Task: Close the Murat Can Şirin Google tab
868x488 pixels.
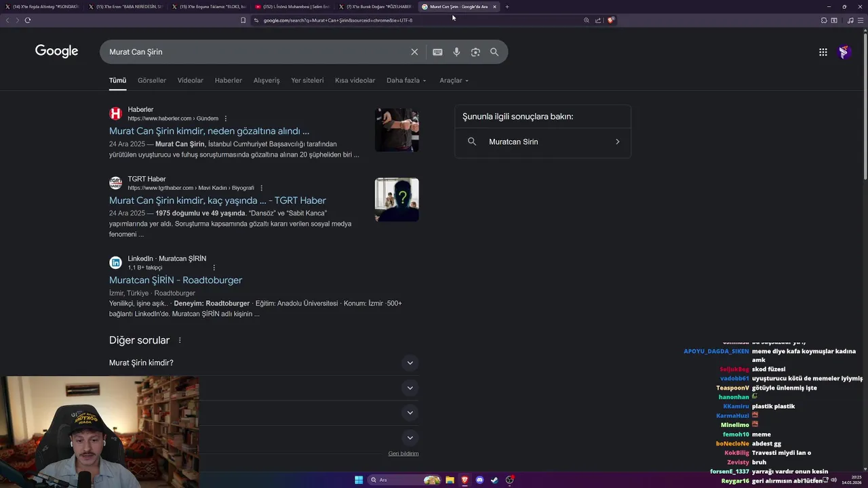Action: [494, 7]
